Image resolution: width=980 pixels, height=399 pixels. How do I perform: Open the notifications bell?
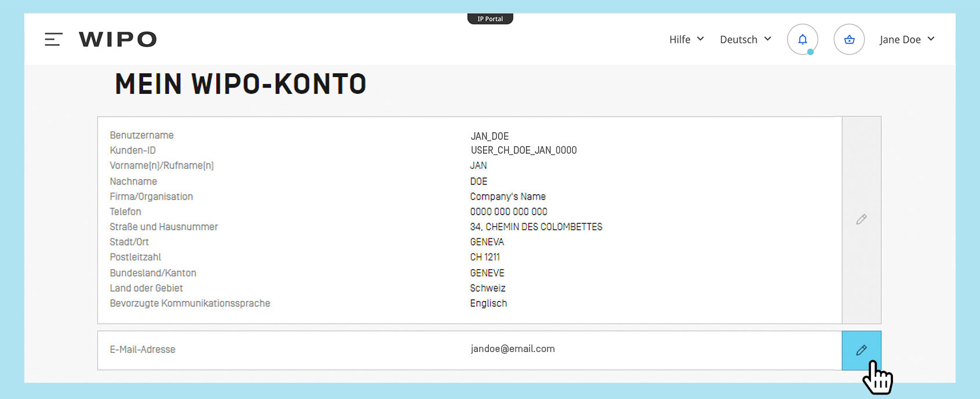tap(802, 39)
